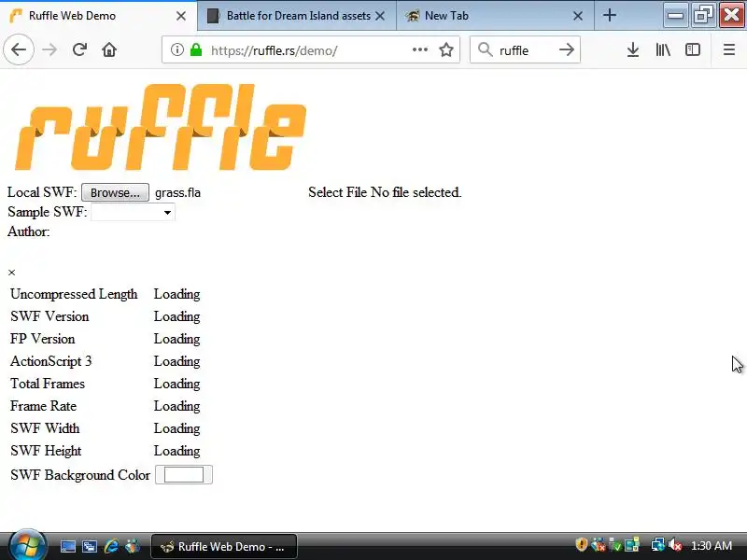Open a new tab with the plus
The height and width of the screenshot is (560, 747).
[x=610, y=15]
